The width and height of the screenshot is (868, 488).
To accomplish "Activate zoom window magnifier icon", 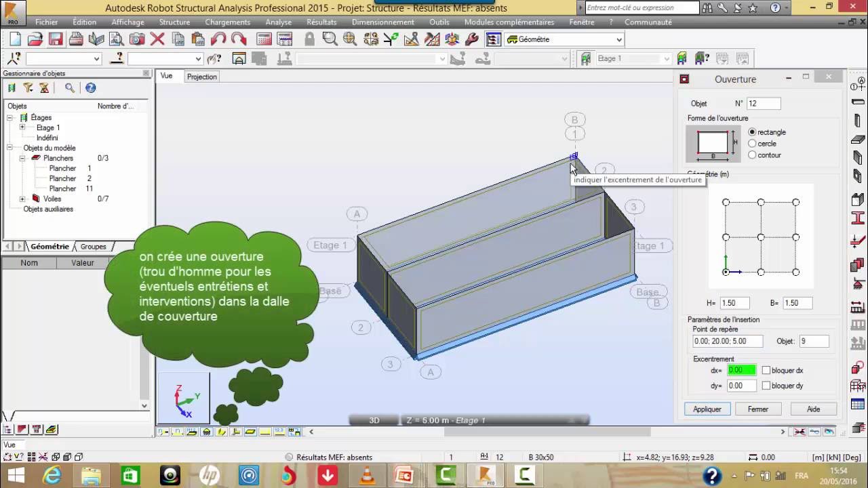I will click(330, 39).
